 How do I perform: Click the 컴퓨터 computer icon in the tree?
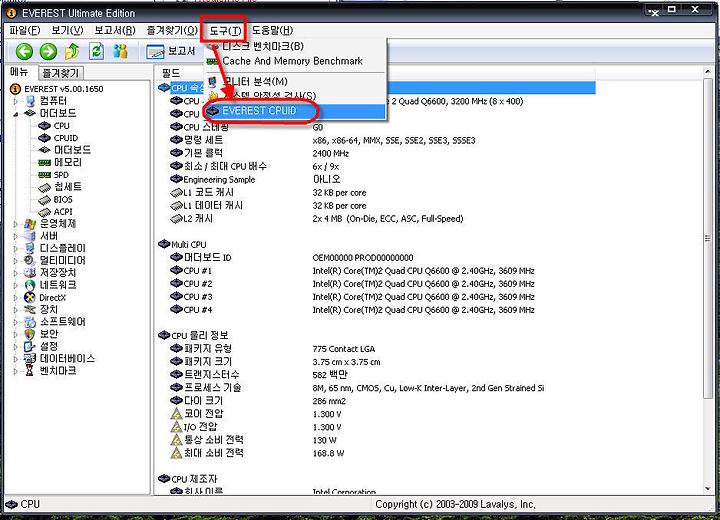click(x=30, y=101)
